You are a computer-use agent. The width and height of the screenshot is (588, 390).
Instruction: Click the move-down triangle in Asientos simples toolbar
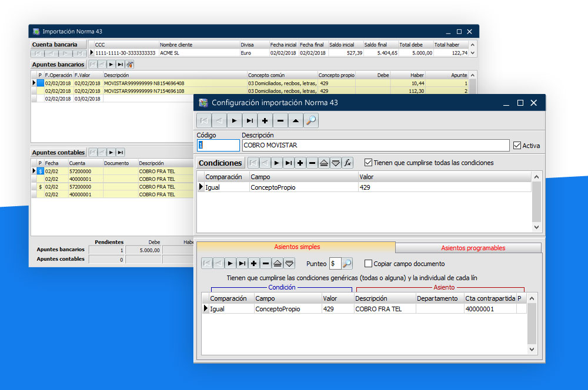[289, 264]
